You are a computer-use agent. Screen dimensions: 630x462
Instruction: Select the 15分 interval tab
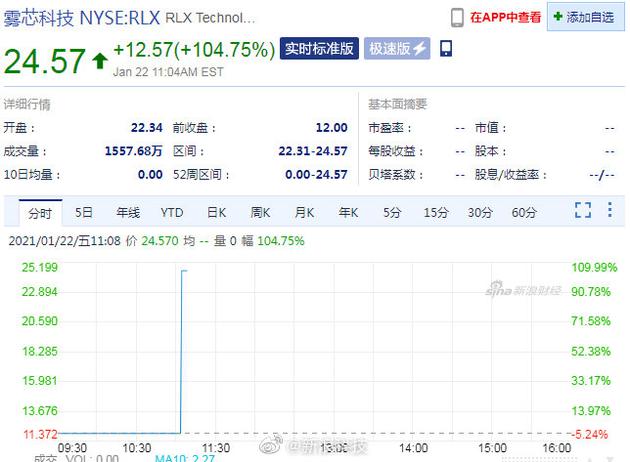436,213
